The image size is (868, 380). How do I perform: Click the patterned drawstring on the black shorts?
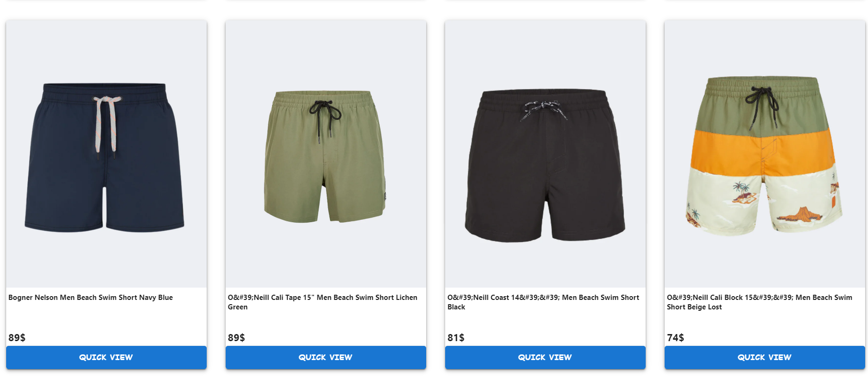(x=543, y=109)
